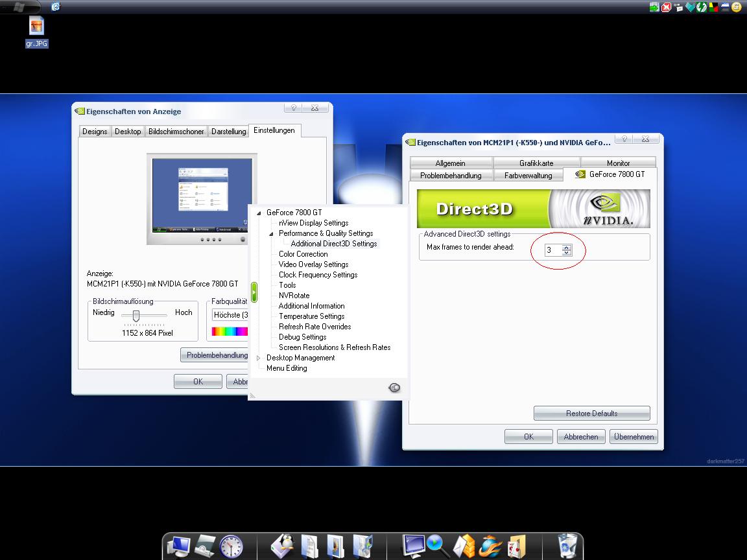Click the round NVIDIA pin icon in flyout

coord(394,388)
